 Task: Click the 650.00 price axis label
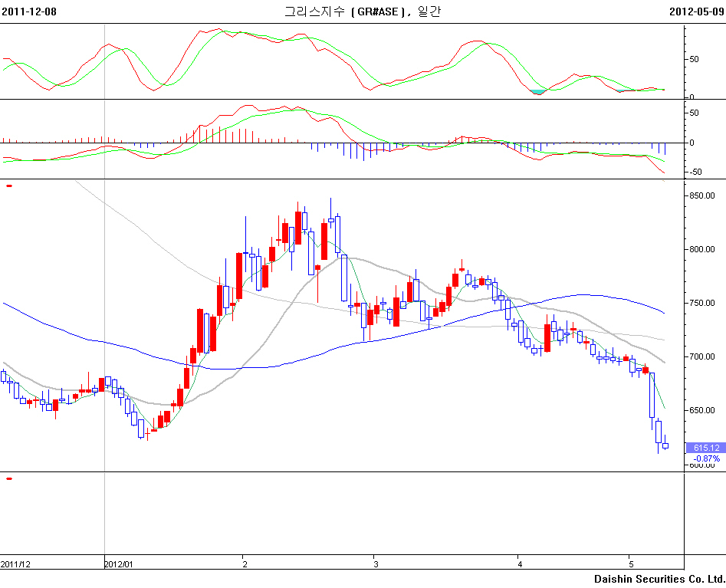click(701, 410)
